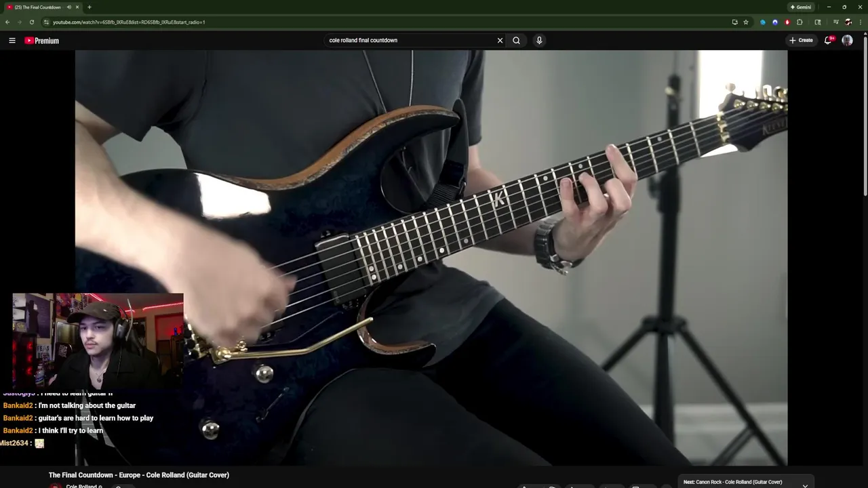Focus the YouTube search field
Screen dimensions: 868x488
410,41
